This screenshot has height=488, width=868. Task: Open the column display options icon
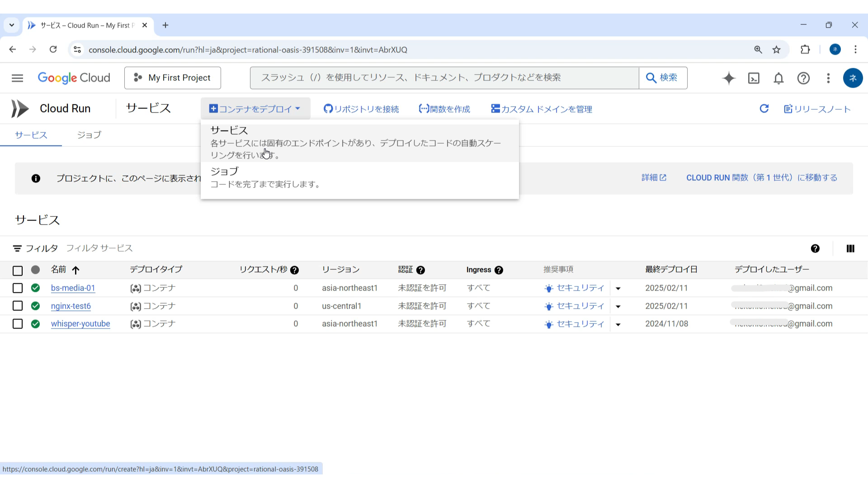(x=850, y=249)
